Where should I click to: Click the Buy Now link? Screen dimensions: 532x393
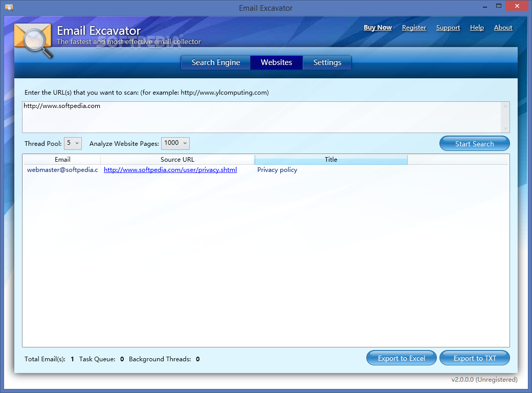click(378, 28)
